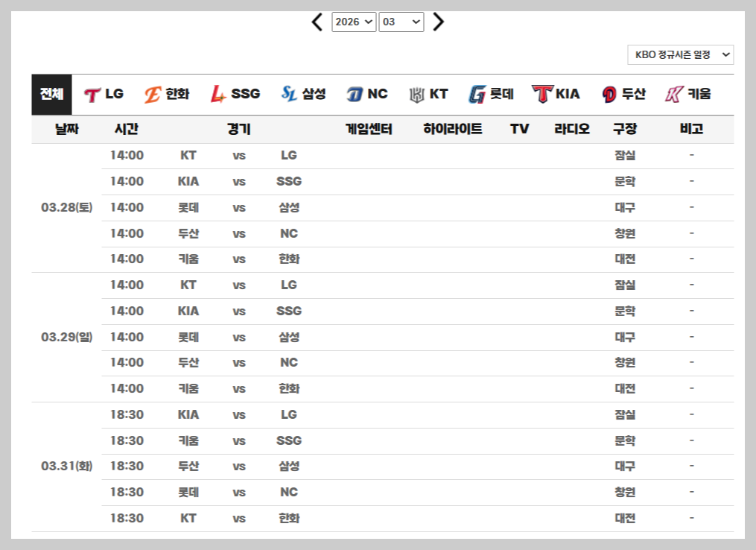Click LG in the KIA vs LG row
Image resolution: width=756 pixels, height=550 pixels.
coord(289,414)
